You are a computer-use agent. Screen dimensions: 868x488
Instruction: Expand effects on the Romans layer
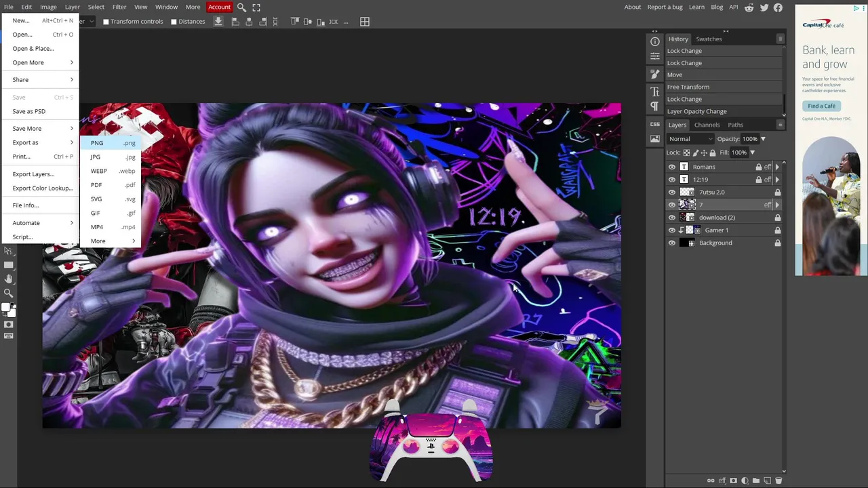[777, 167]
